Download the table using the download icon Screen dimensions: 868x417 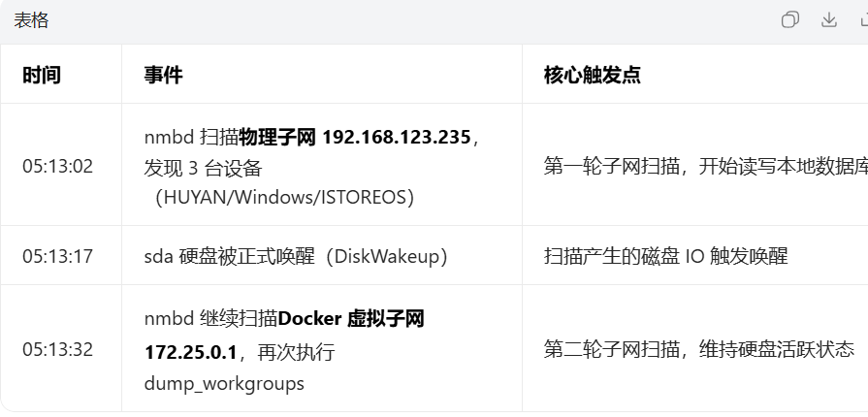click(829, 20)
